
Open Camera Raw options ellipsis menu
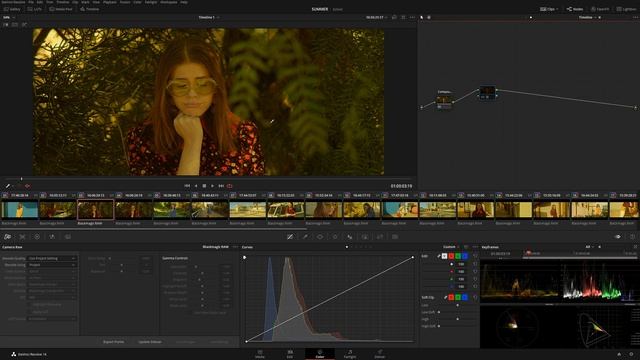pos(235,247)
